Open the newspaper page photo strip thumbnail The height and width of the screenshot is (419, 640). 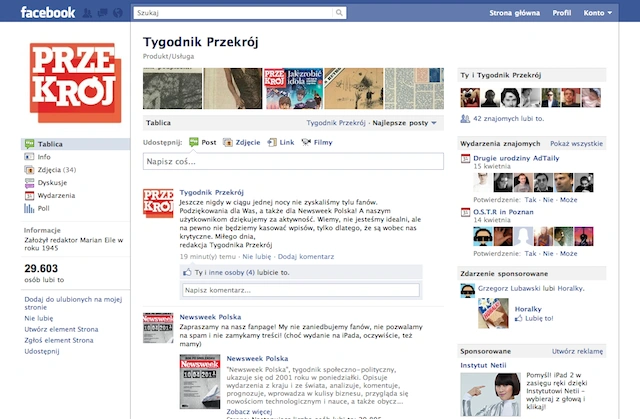(x=414, y=89)
